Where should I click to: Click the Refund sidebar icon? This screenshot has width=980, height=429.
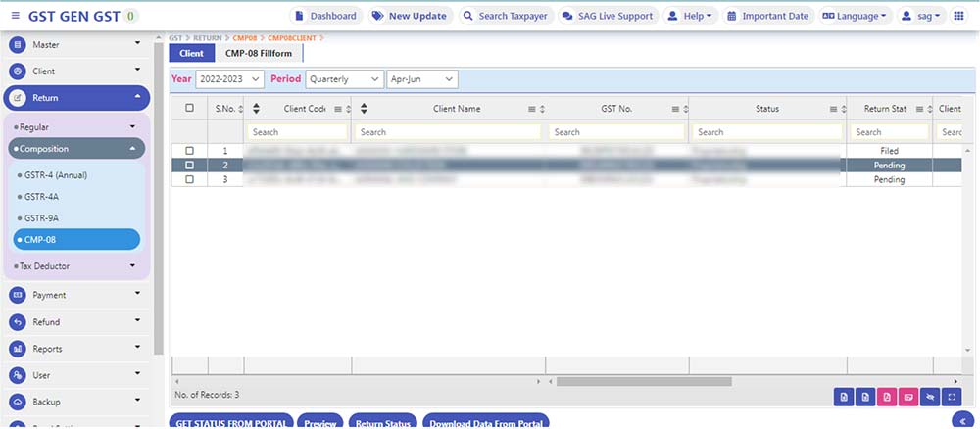pyautogui.click(x=17, y=322)
